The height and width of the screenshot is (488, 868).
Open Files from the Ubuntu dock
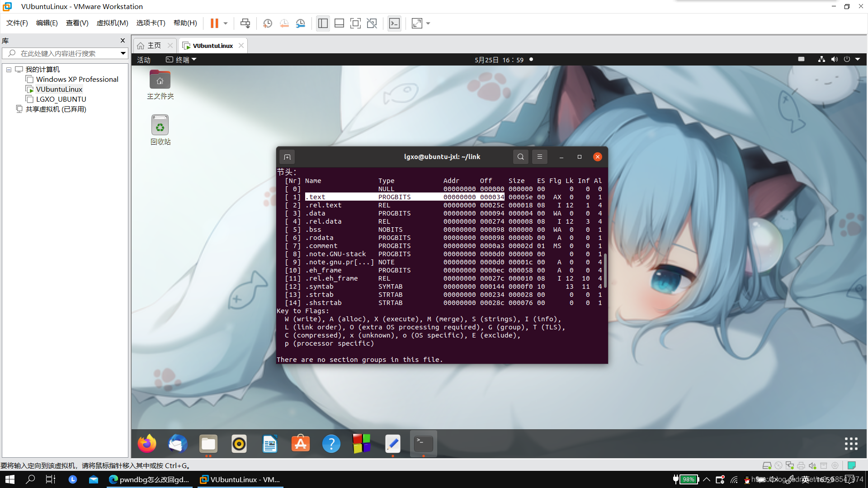(x=208, y=444)
